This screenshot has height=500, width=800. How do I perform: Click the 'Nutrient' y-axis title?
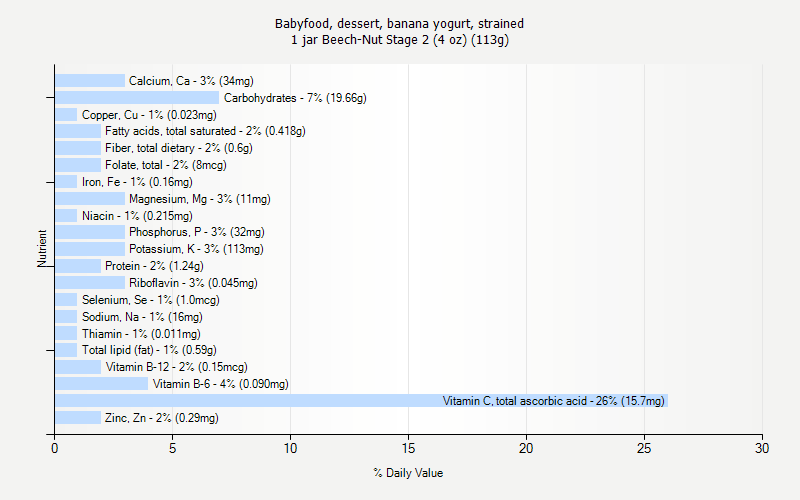pyautogui.click(x=43, y=249)
